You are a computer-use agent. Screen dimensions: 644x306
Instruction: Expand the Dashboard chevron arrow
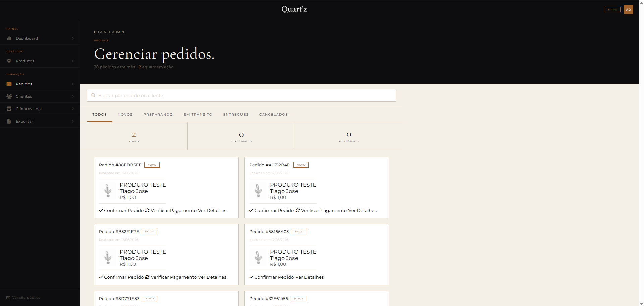[x=73, y=38]
